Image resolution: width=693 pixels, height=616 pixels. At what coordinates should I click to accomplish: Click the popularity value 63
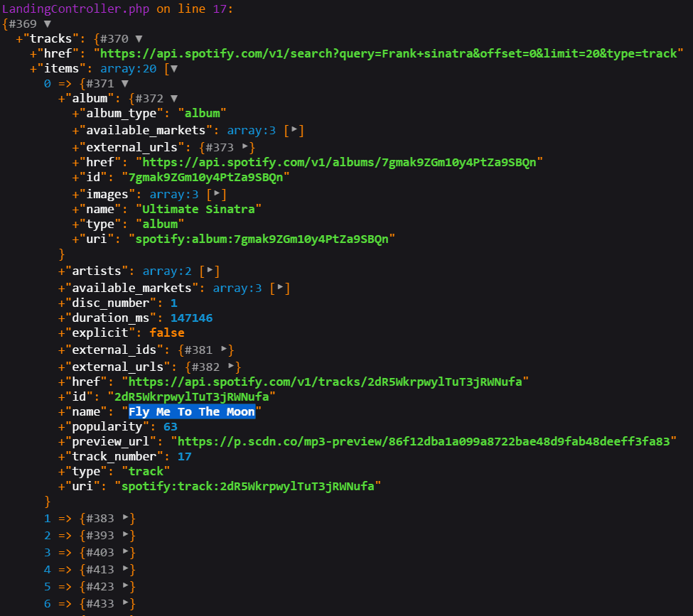170,427
